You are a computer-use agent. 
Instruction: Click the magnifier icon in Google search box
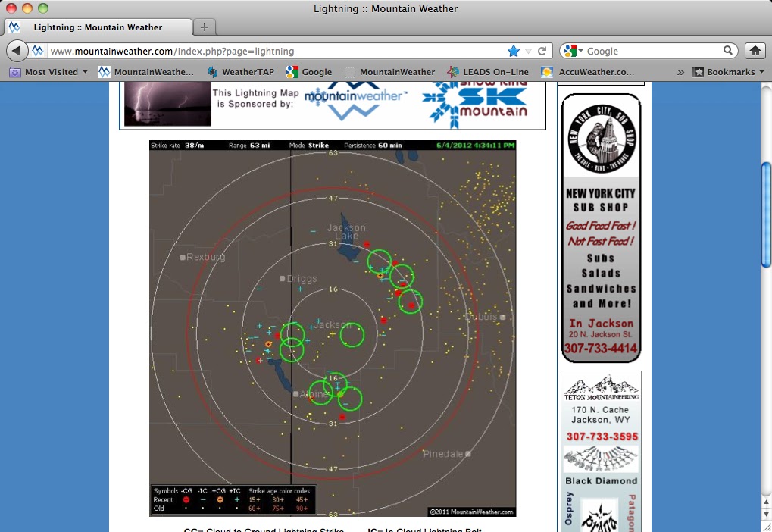point(728,50)
